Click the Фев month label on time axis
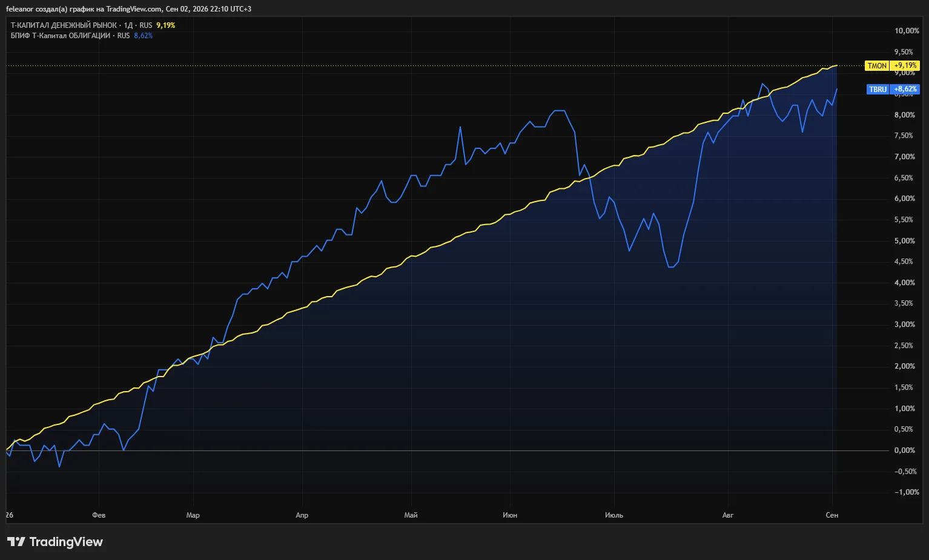The image size is (929, 560). tap(99, 515)
